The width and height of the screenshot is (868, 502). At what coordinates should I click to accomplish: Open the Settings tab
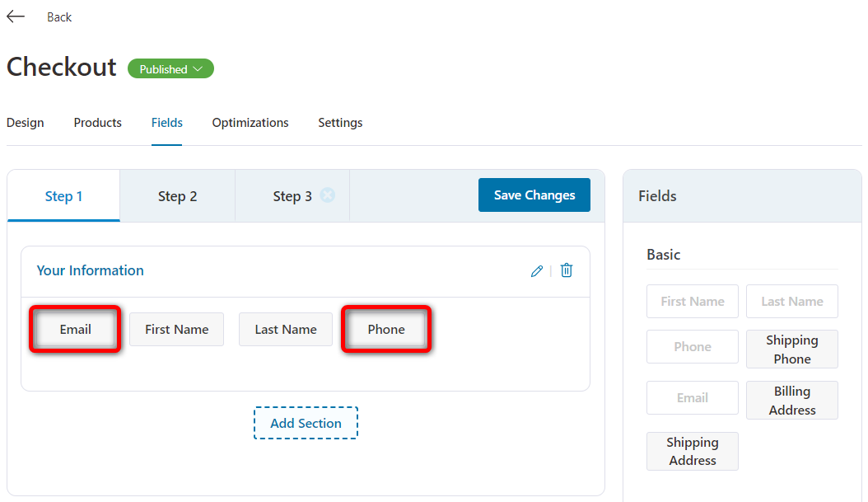coord(340,123)
